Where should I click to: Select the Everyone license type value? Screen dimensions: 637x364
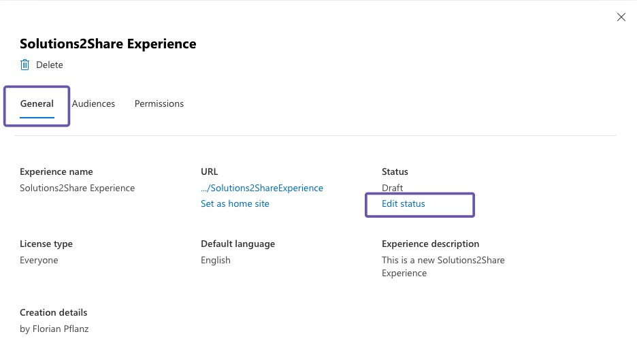point(39,261)
